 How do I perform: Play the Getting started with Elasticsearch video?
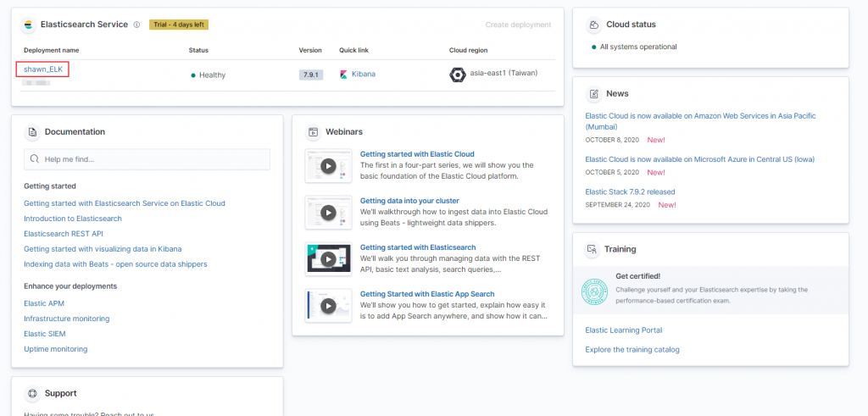point(328,259)
